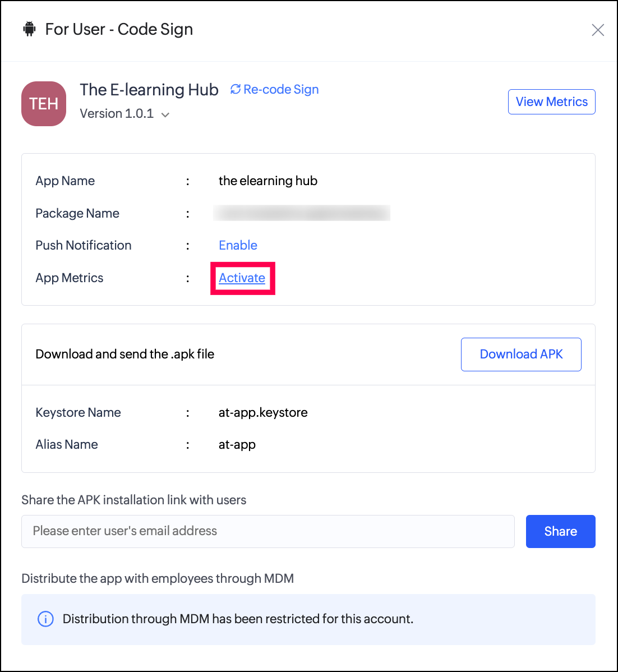Viewport: 618px width, 672px height.
Task: Expand the Version 1.0.1 dropdown chevron
Action: click(x=165, y=114)
